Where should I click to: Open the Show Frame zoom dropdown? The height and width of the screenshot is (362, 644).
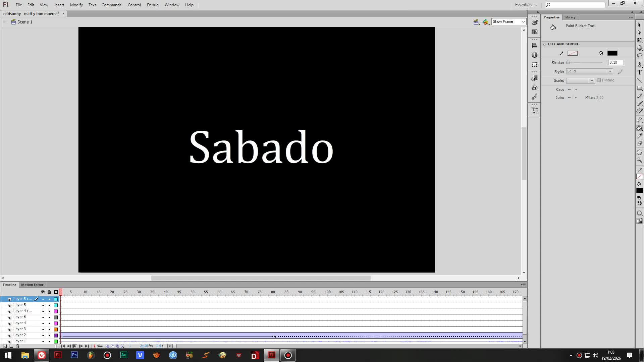coord(524,21)
